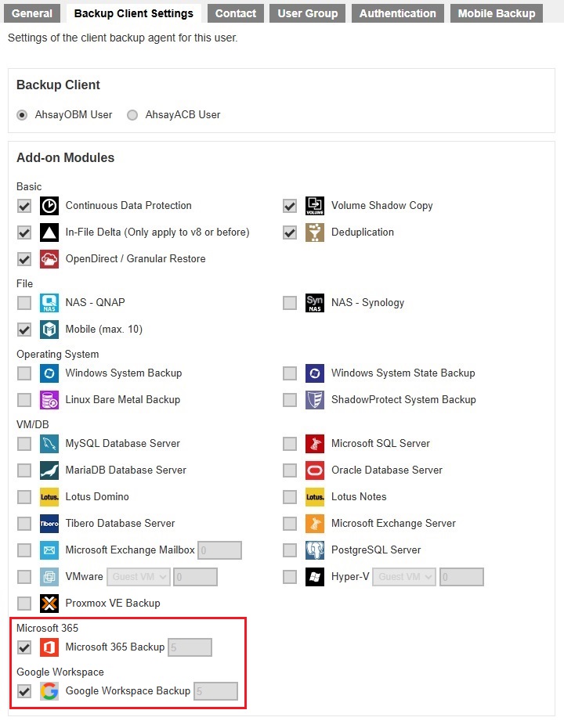Enable the Hyper-V module checkbox
Viewport: 564px width, 728px height.
click(x=290, y=577)
